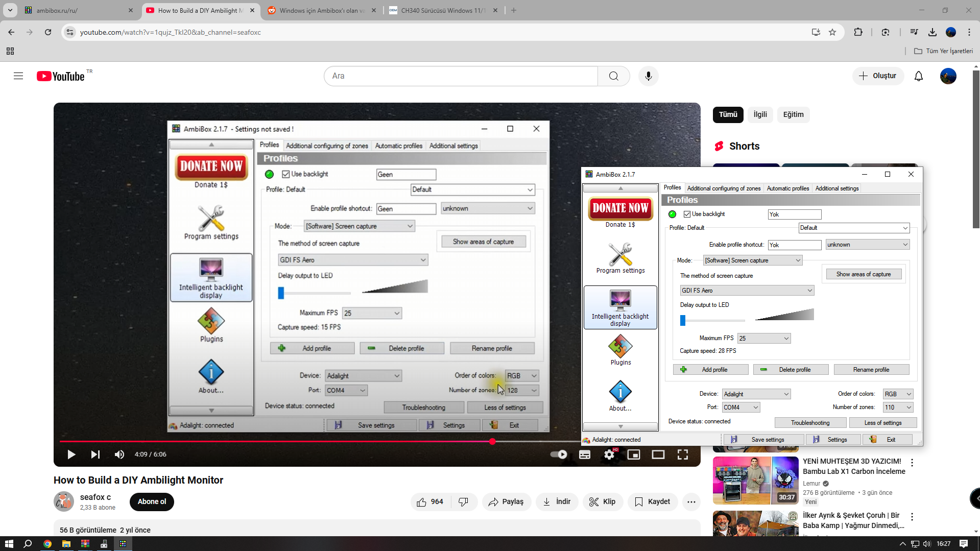Reload the current browser page
980x551 pixels.
point(48,32)
